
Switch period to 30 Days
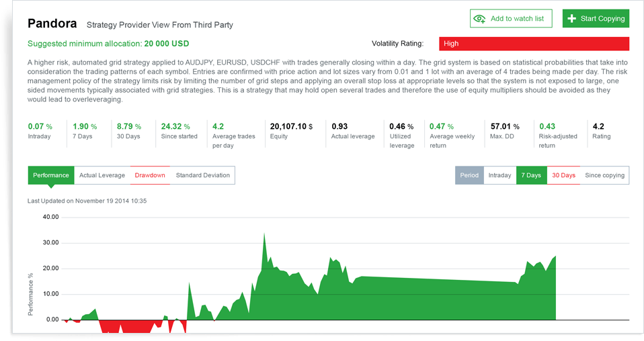563,175
